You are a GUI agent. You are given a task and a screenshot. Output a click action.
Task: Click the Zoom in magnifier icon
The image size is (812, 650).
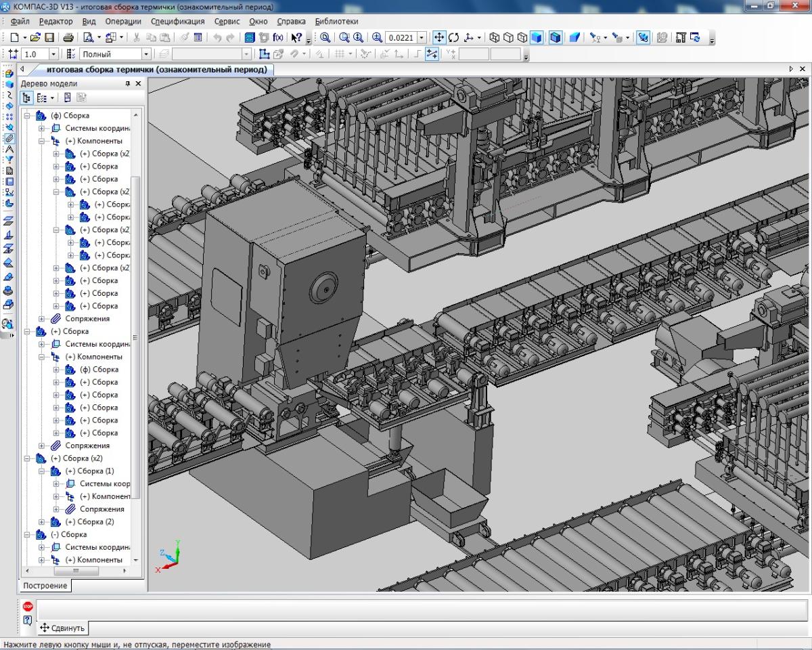(377, 38)
